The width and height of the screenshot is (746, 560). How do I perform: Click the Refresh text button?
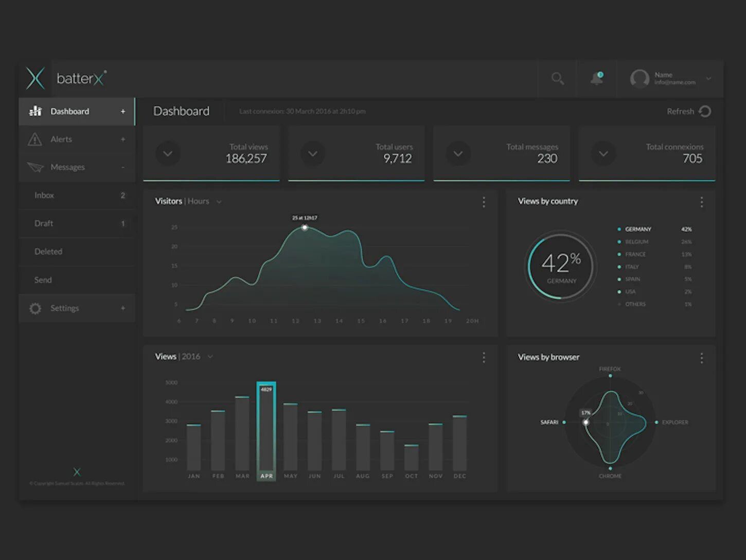point(680,111)
